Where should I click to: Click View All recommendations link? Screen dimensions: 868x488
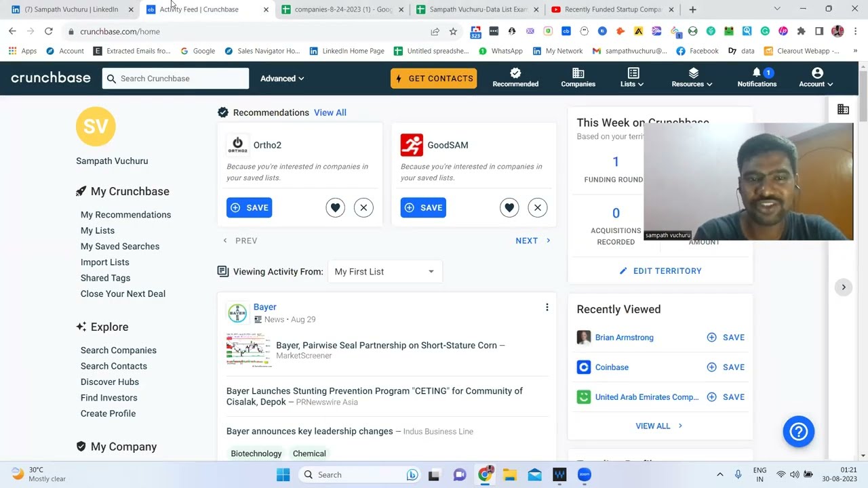[330, 113]
